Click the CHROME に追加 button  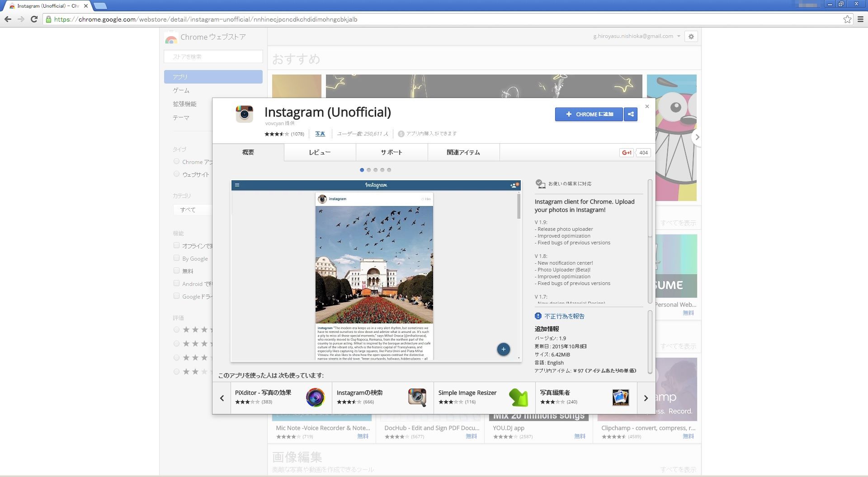pyautogui.click(x=589, y=114)
